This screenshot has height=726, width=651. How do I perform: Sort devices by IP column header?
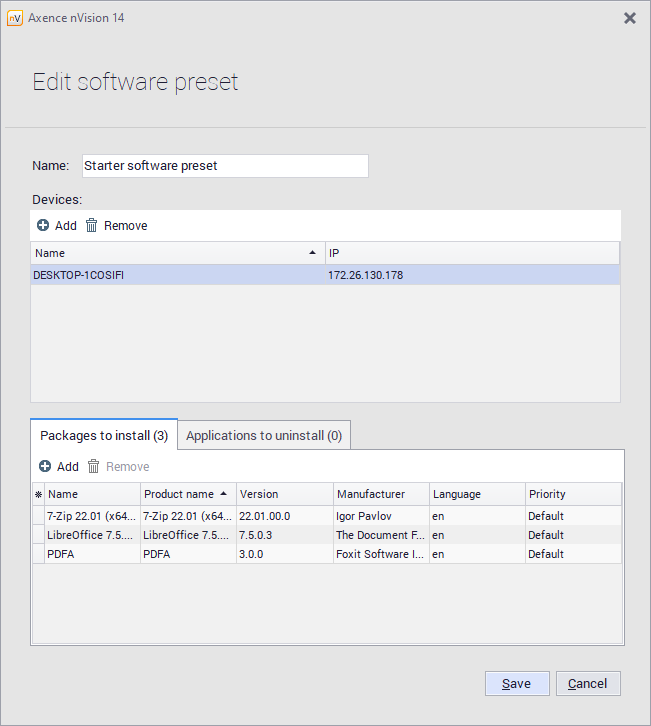(470, 253)
